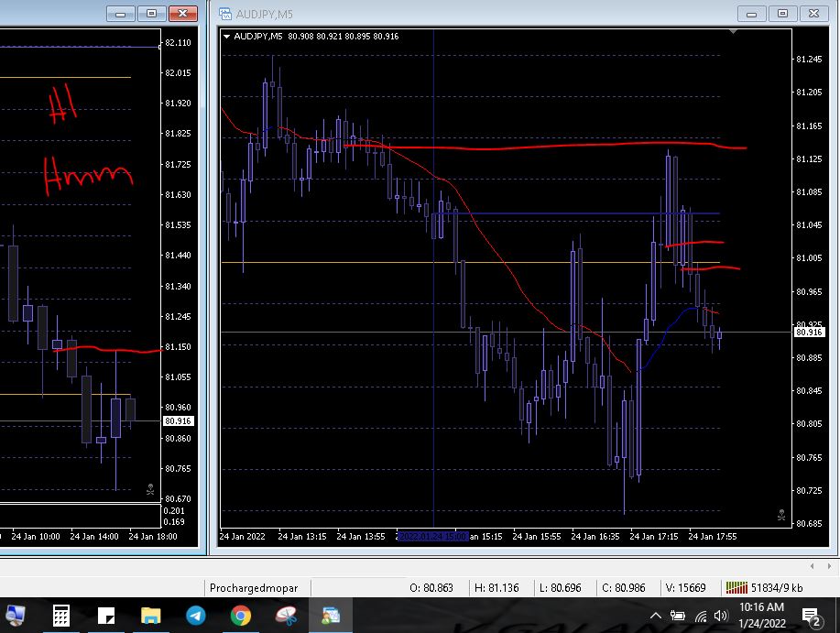Click the tab-strip scroll right arrow
Viewport: 840px width, 633px height.
(829, 566)
